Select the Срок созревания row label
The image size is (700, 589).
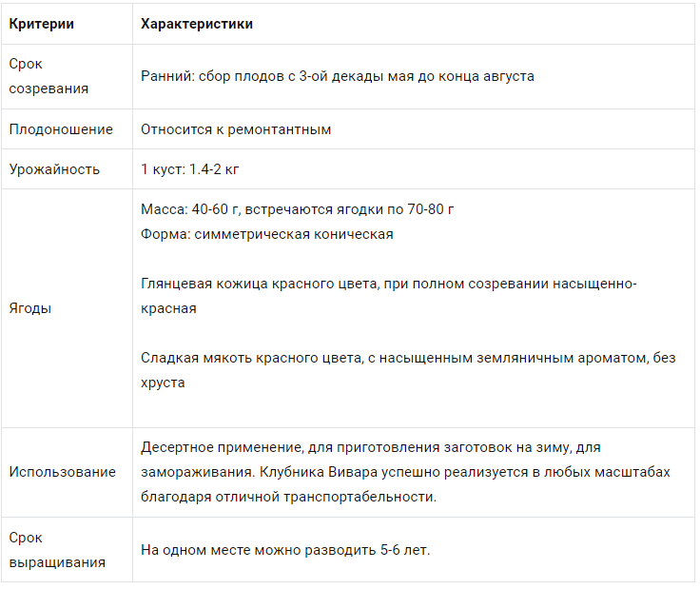click(49, 76)
